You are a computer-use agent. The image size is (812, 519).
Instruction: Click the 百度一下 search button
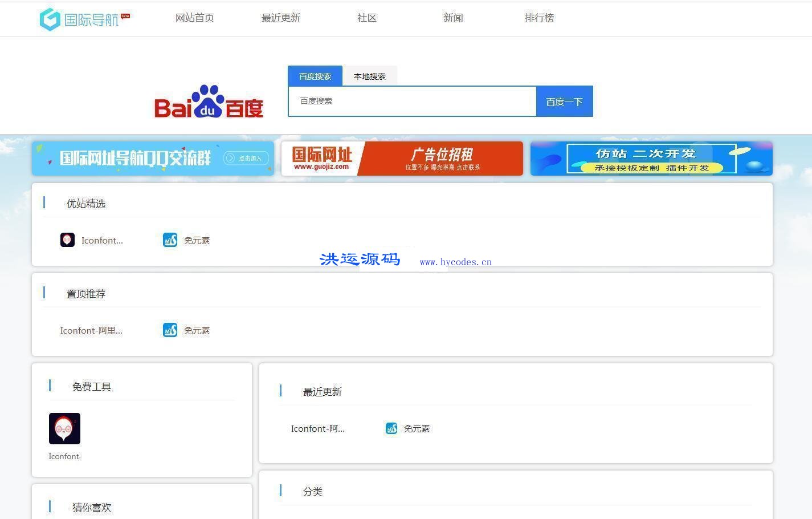click(565, 102)
